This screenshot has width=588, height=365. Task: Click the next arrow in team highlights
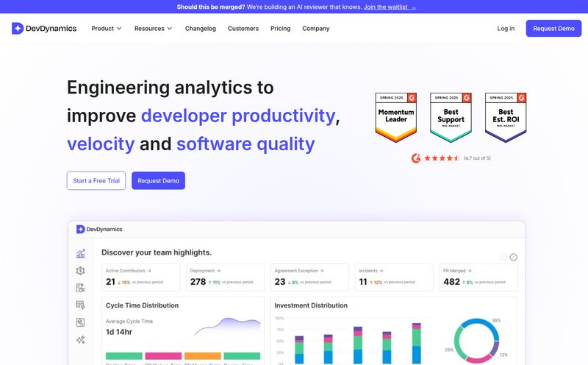513,258
